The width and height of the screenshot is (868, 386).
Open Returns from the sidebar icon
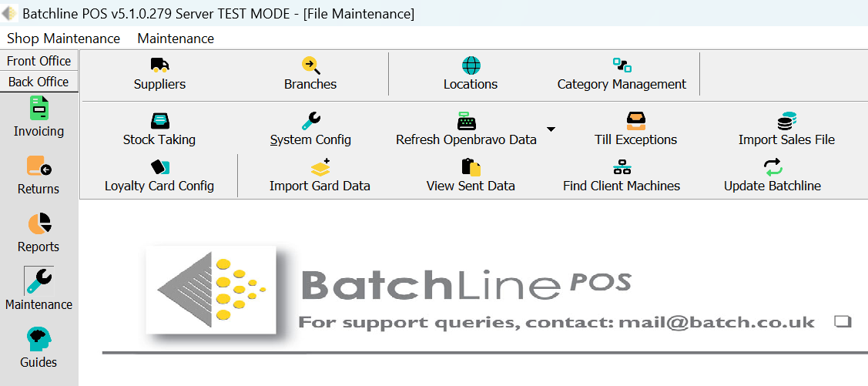point(39,166)
